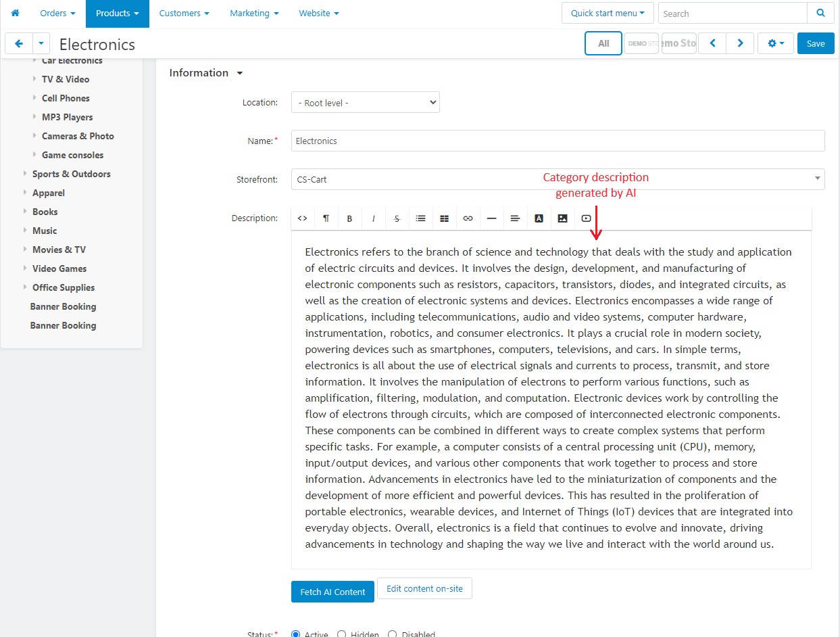
Task: Open the Game consoles subcategory
Action: tap(73, 155)
